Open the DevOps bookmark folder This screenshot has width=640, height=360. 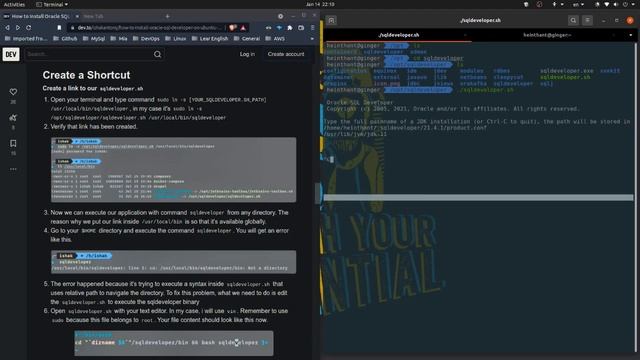click(x=146, y=39)
